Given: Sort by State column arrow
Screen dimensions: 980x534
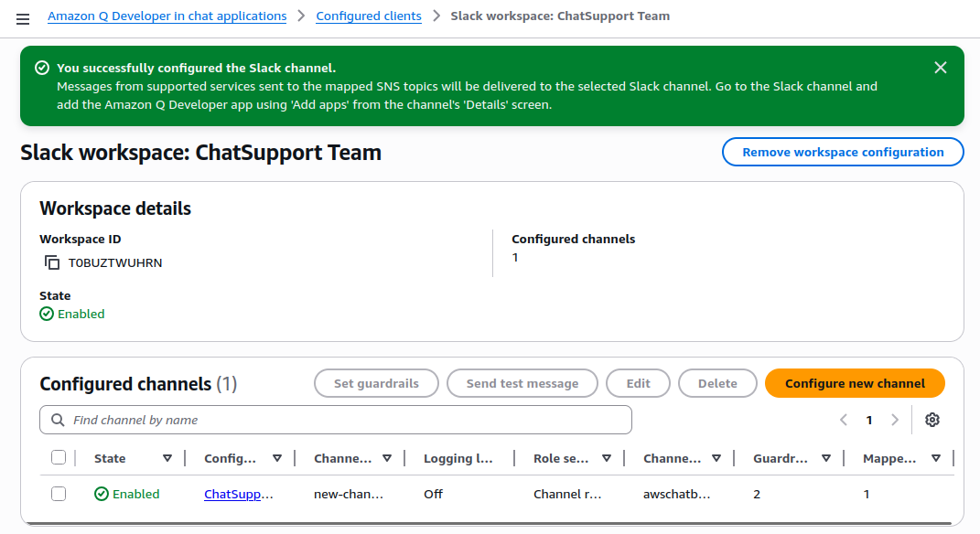Looking at the screenshot, I should click(x=167, y=458).
